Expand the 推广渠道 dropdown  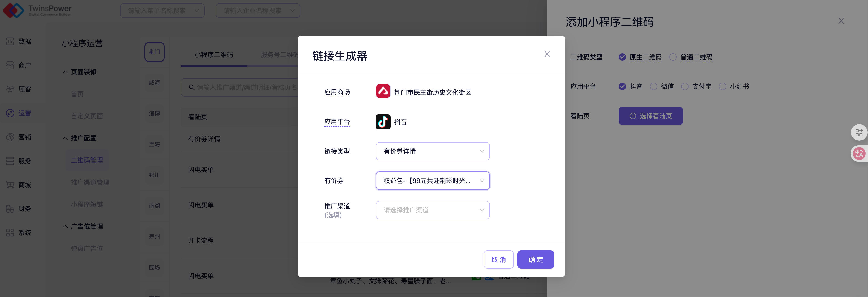(x=432, y=210)
